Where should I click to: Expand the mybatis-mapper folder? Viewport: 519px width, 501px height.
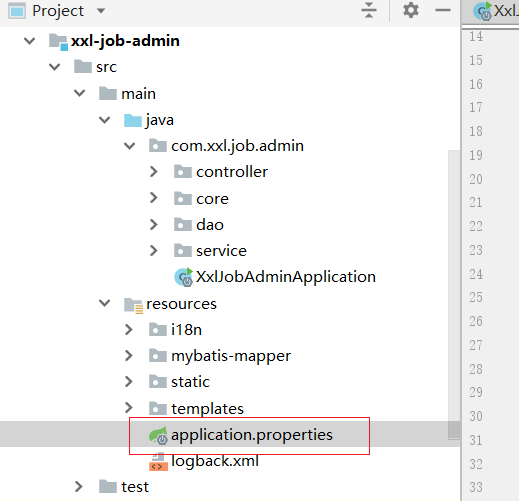[x=128, y=356]
